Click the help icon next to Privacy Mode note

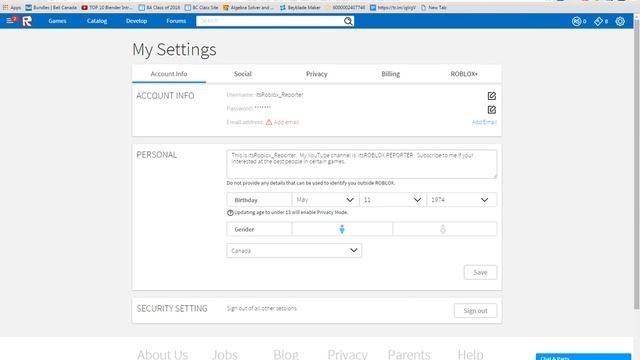(x=230, y=213)
